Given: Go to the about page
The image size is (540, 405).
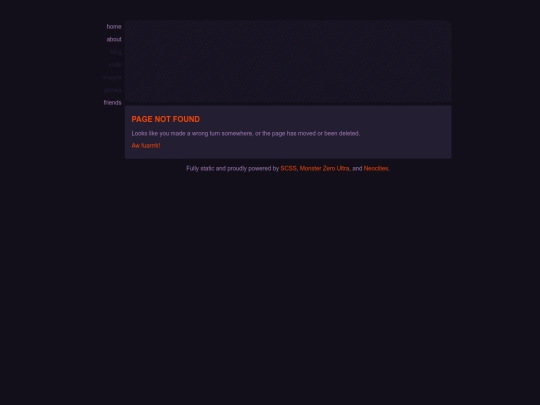Looking at the screenshot, I should 114,40.
